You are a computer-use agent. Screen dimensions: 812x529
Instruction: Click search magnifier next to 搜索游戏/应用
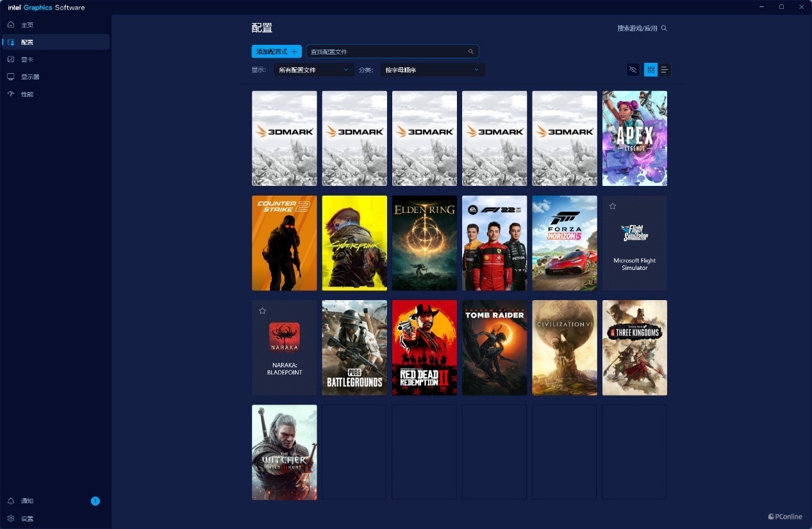point(664,28)
